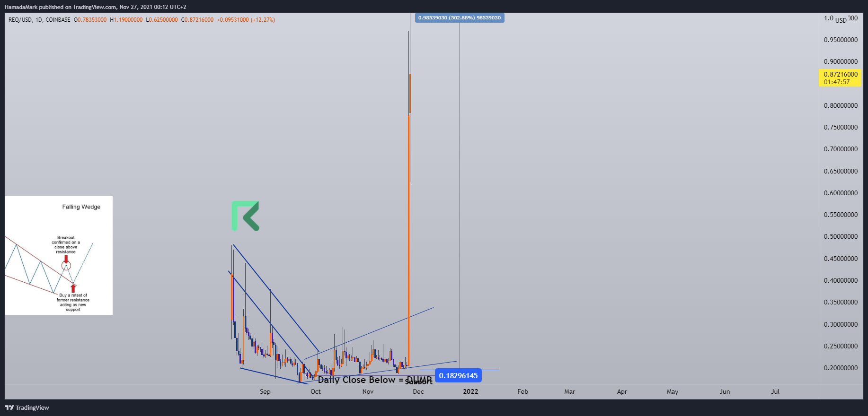Click 'Falling Wedge' title in the inset

81,207
